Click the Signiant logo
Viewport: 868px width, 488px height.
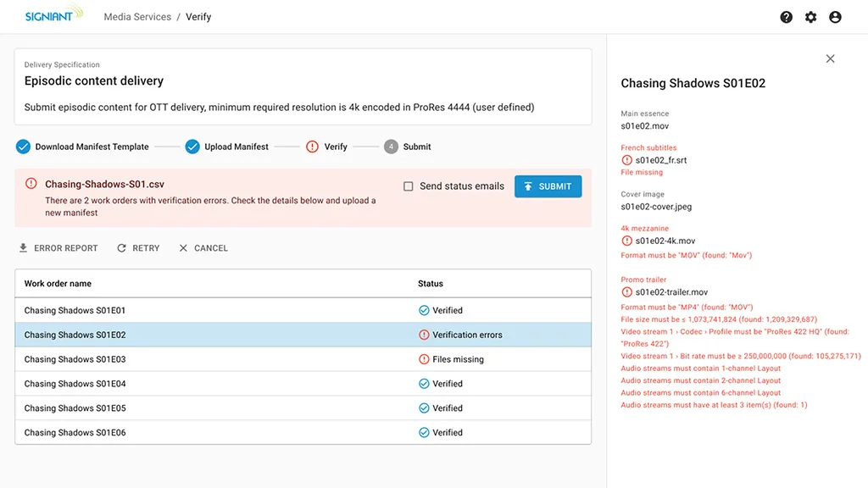pos(54,16)
